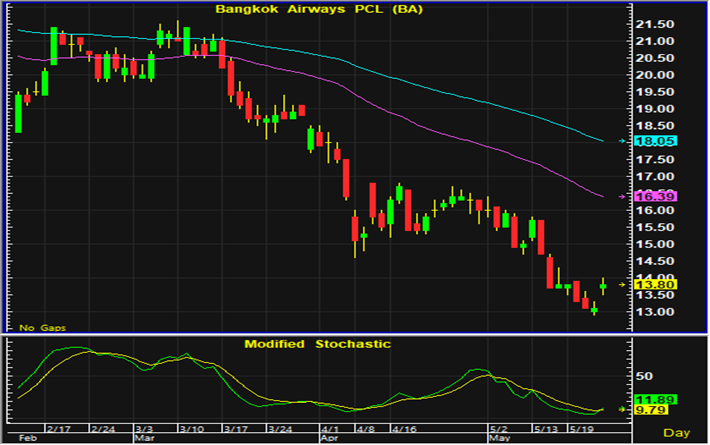Click the 3/3 date marker
The image size is (710, 445).
(144, 429)
